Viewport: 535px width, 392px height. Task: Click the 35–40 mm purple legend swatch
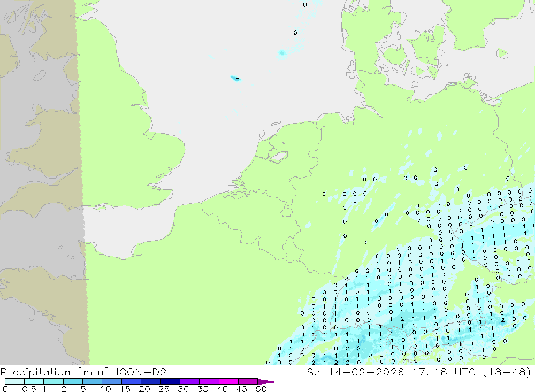pyautogui.click(x=209, y=381)
